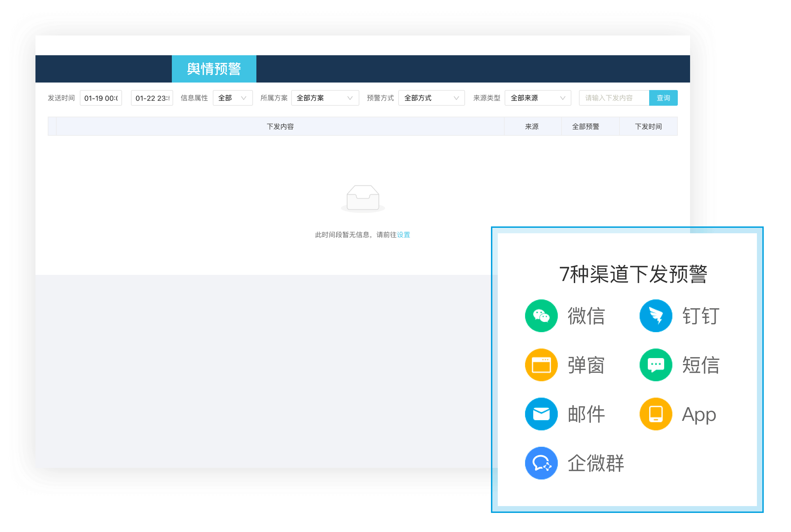Open the 所属方案 dropdown showing 全部方案
Viewport: 791px width, 532px height.
[x=325, y=98]
